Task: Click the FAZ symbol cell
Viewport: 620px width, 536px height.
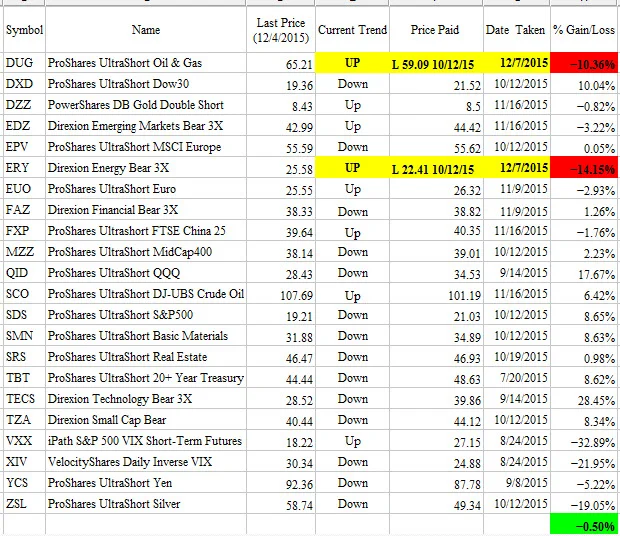Action: [x=24, y=209]
